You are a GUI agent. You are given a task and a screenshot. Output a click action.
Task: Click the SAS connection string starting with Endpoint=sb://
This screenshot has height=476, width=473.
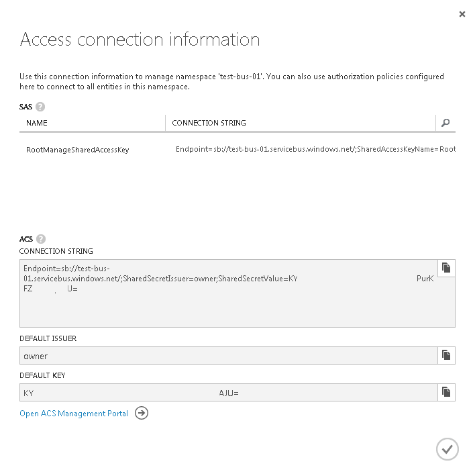click(315, 149)
